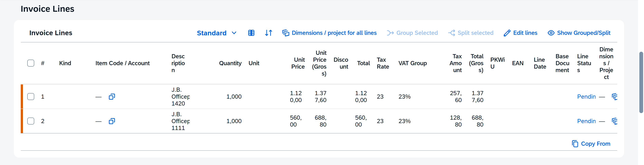Image resolution: width=644 pixels, height=165 pixels.
Task: Click the Group Selected button
Action: click(412, 33)
